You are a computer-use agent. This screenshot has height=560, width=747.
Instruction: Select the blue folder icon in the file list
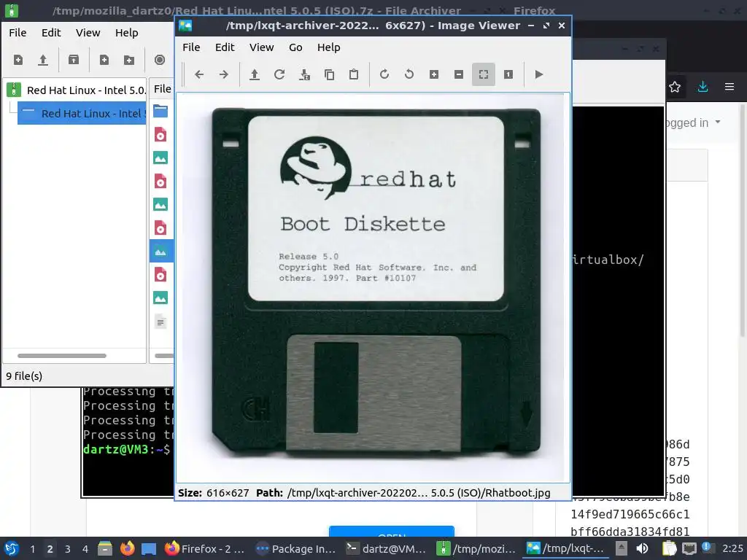tap(160, 112)
